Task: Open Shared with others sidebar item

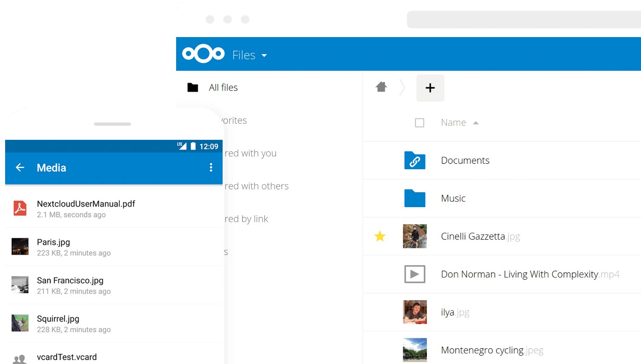Action: click(256, 186)
